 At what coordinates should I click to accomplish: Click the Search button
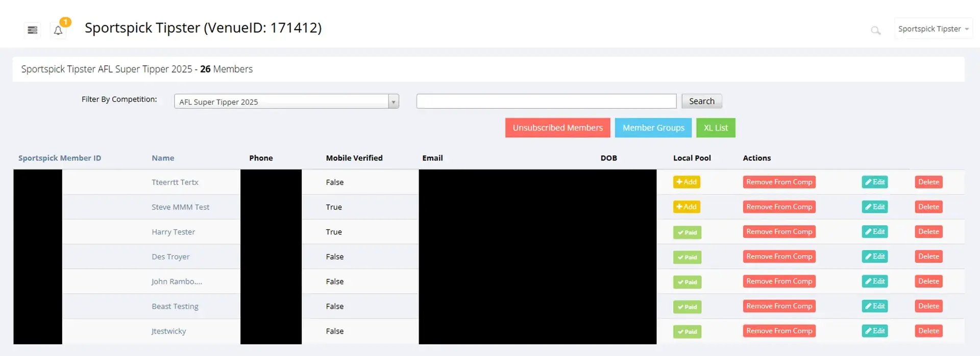[702, 101]
